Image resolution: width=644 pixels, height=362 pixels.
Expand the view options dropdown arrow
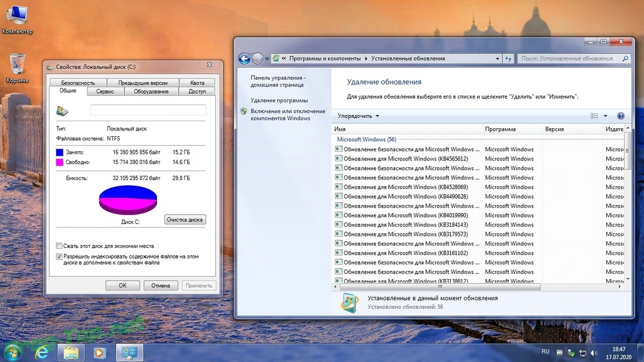click(x=605, y=116)
